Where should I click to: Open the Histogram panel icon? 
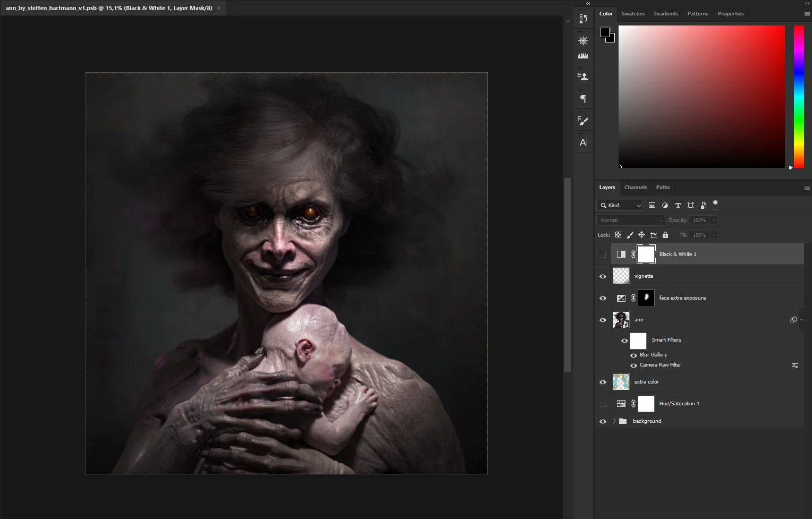click(x=583, y=55)
